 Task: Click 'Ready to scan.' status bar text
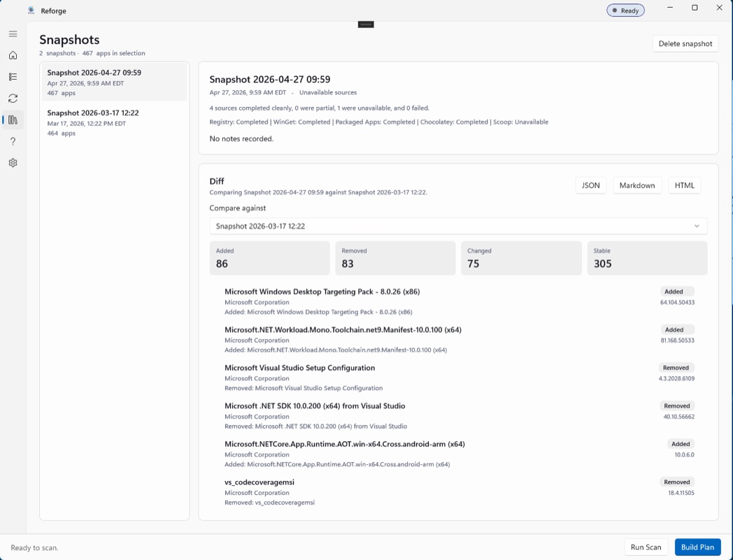(x=34, y=547)
